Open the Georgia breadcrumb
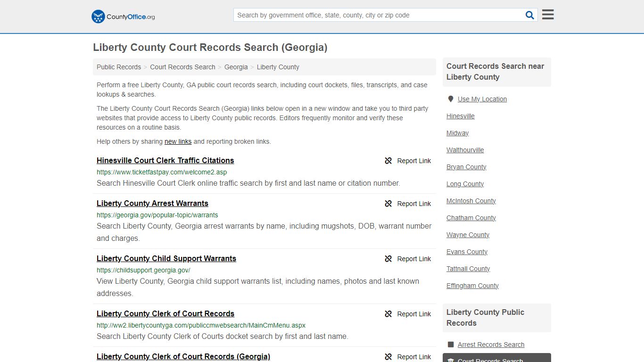Image resolution: width=644 pixels, height=362 pixels. coord(236,67)
